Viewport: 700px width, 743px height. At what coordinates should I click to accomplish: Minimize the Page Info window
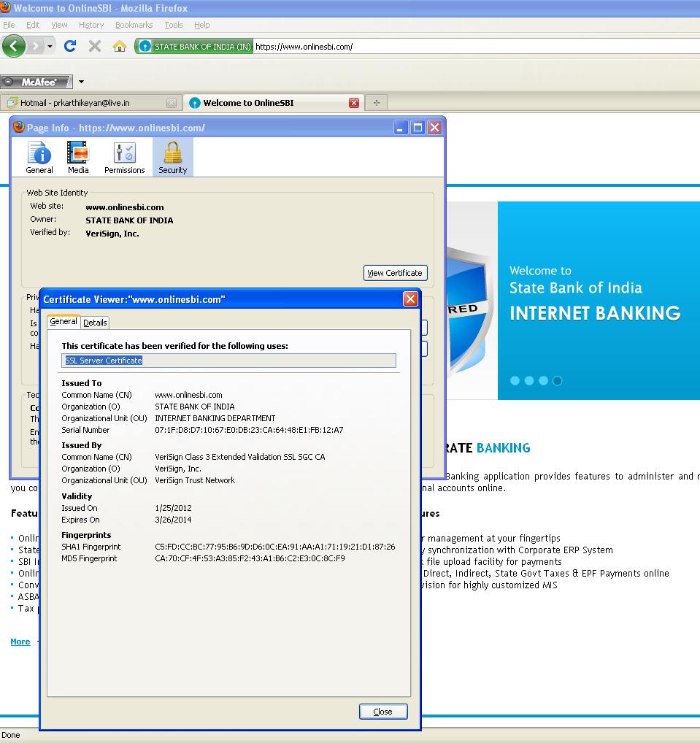(x=401, y=128)
